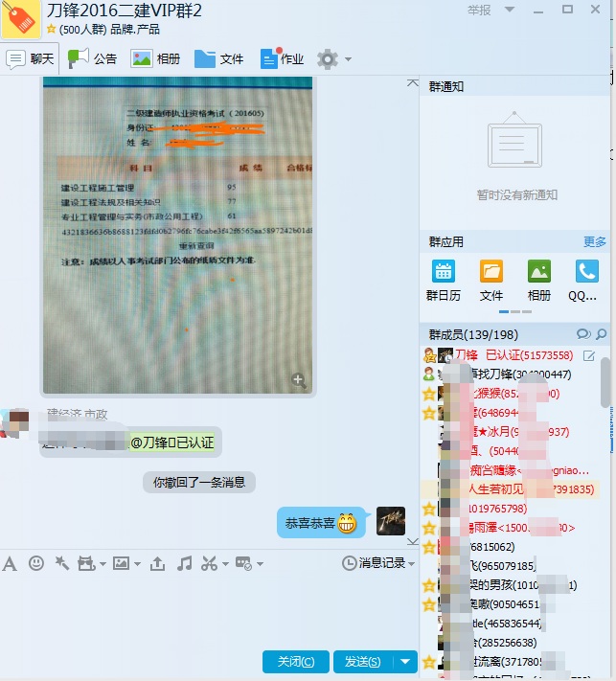Switch to the 聊天 tab
This screenshot has height=681, width=616.
(x=30, y=58)
